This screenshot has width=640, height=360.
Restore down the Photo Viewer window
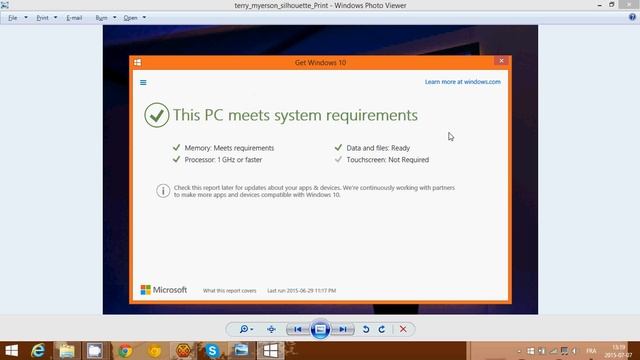(611, 5)
